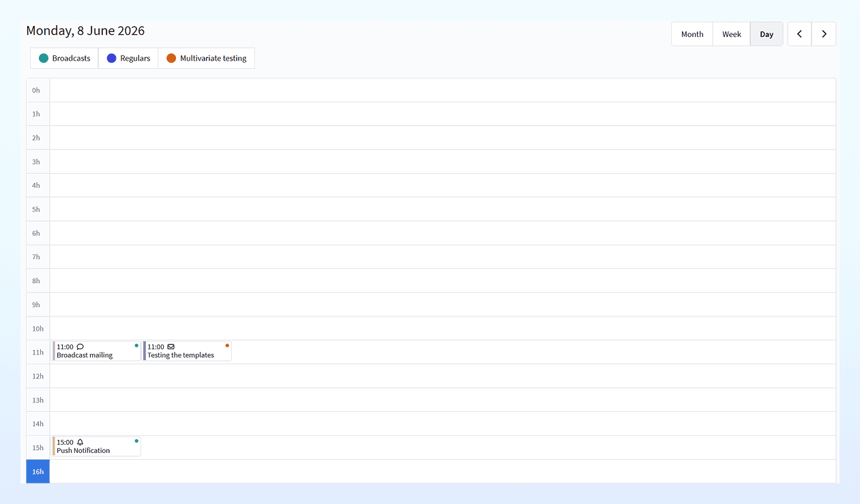Click the highlighted 16h hour label
860x504 pixels.
point(38,471)
